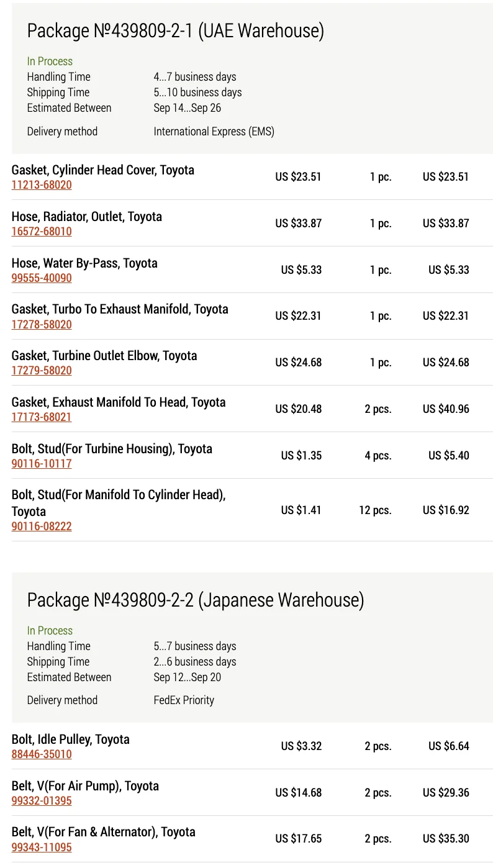Follow the 17279-58020 part link
Viewport: 493px width, 868px height.
(42, 371)
